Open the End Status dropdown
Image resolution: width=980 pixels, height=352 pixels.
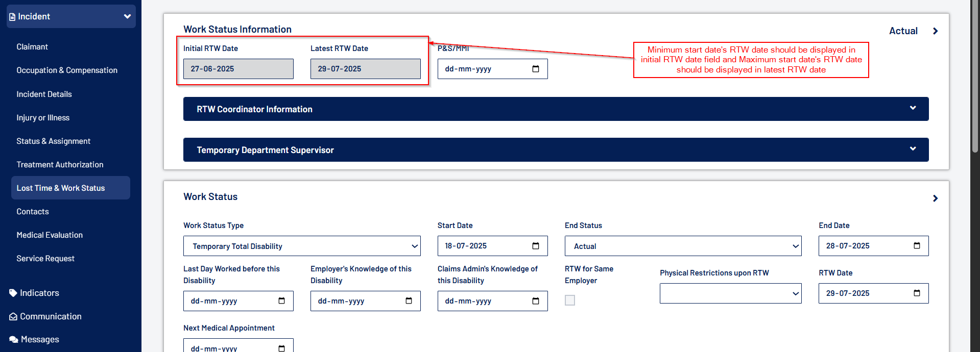(x=683, y=246)
